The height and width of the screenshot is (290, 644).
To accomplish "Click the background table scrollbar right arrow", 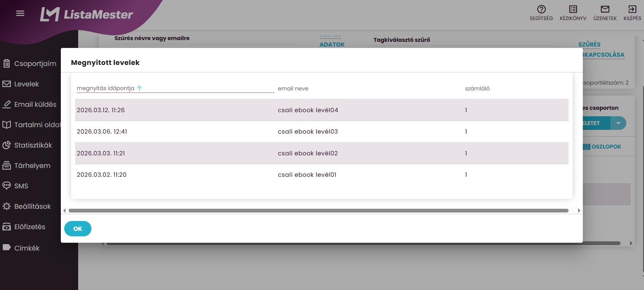I will coord(631,243).
